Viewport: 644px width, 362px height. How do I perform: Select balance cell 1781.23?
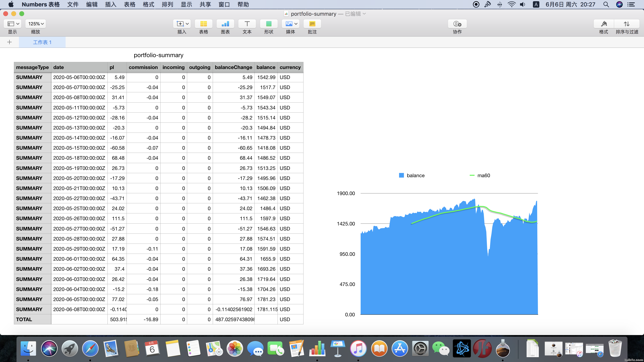point(266,299)
